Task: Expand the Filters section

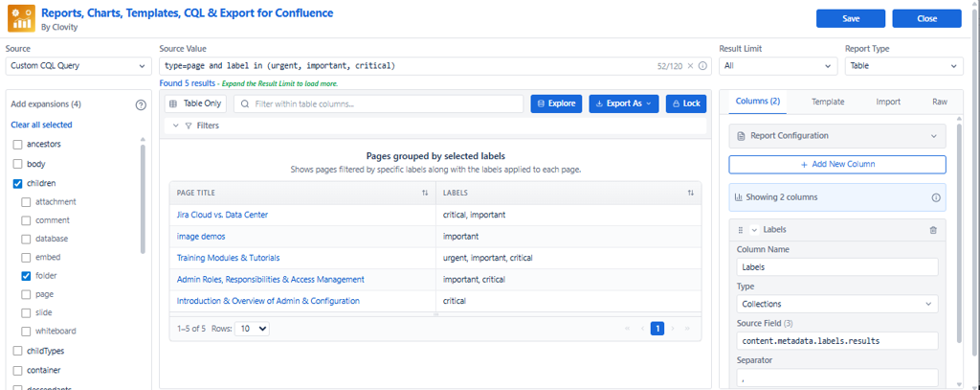Action: coord(176,126)
